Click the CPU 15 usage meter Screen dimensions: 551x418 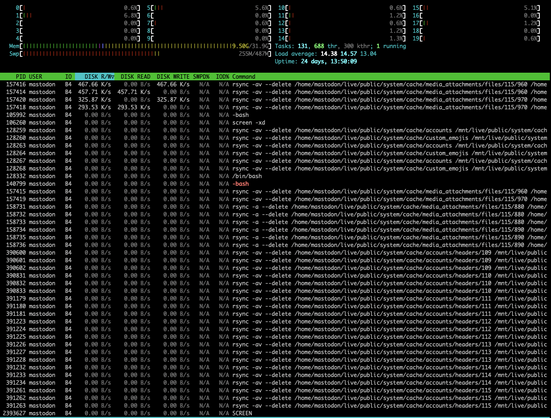point(476,8)
